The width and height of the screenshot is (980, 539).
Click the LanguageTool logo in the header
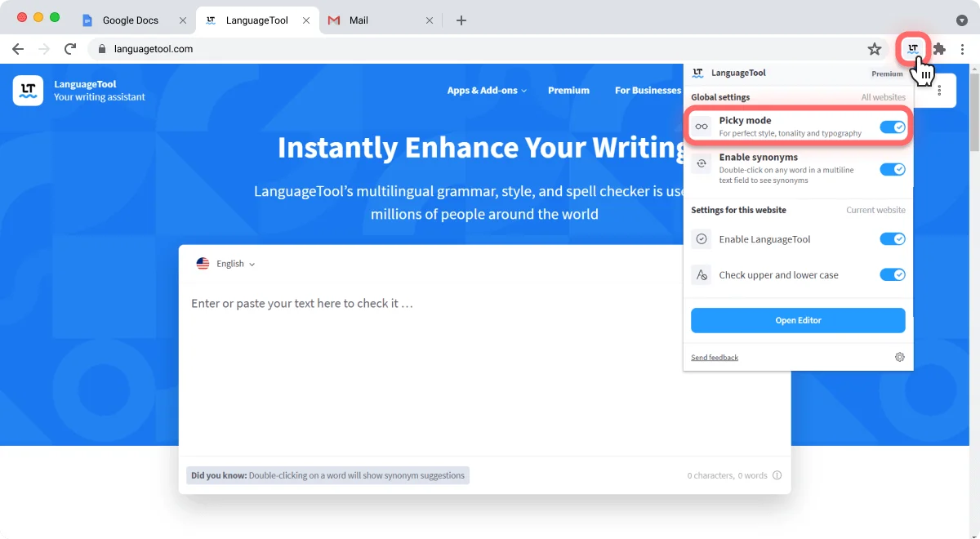(27, 91)
